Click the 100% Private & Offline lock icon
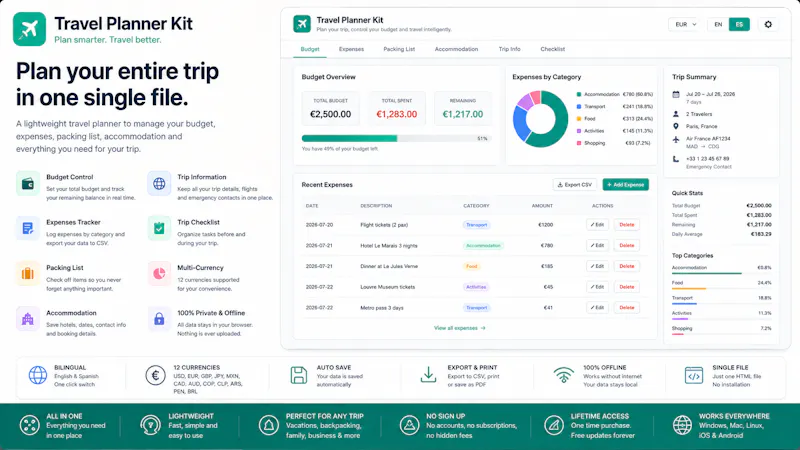The height and width of the screenshot is (450, 800). click(159, 319)
